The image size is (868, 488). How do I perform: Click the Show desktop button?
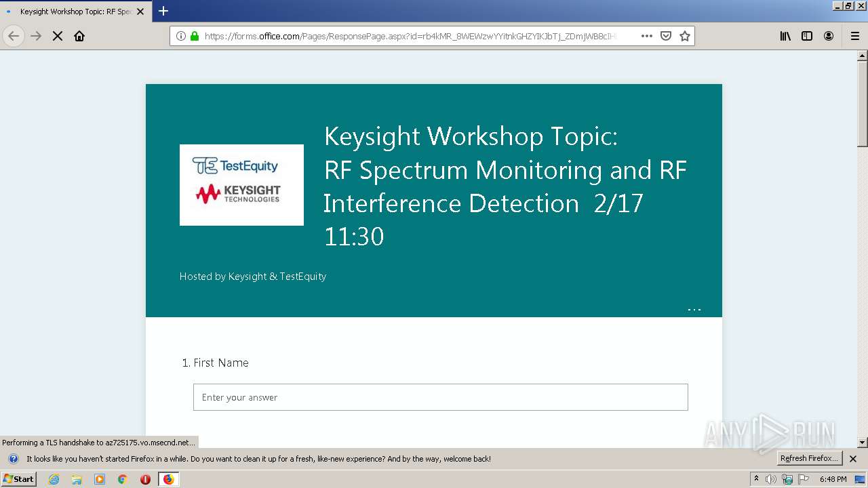(x=860, y=479)
